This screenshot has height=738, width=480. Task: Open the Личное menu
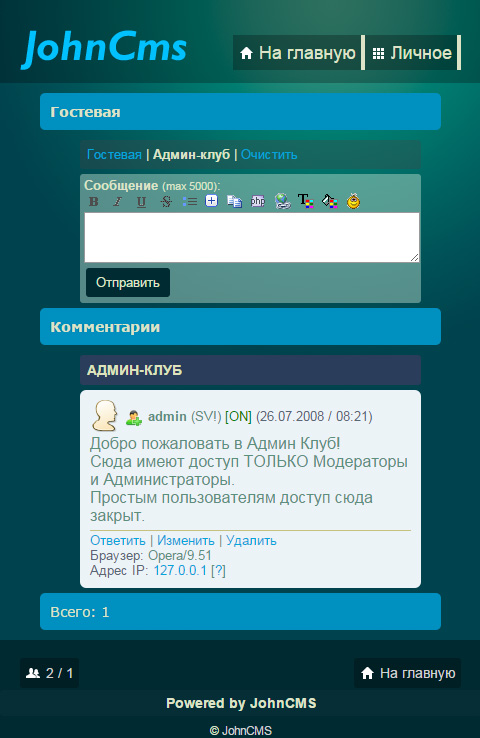point(412,53)
